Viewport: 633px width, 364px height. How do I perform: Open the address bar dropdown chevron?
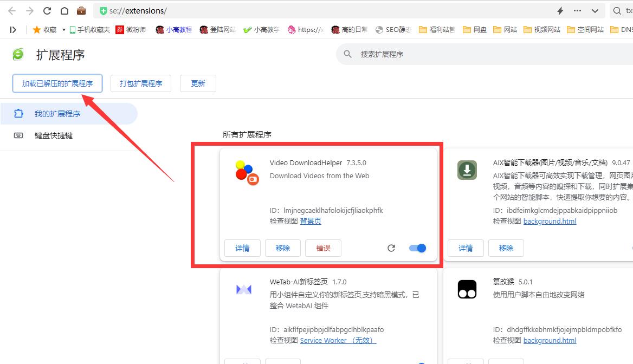tap(595, 10)
